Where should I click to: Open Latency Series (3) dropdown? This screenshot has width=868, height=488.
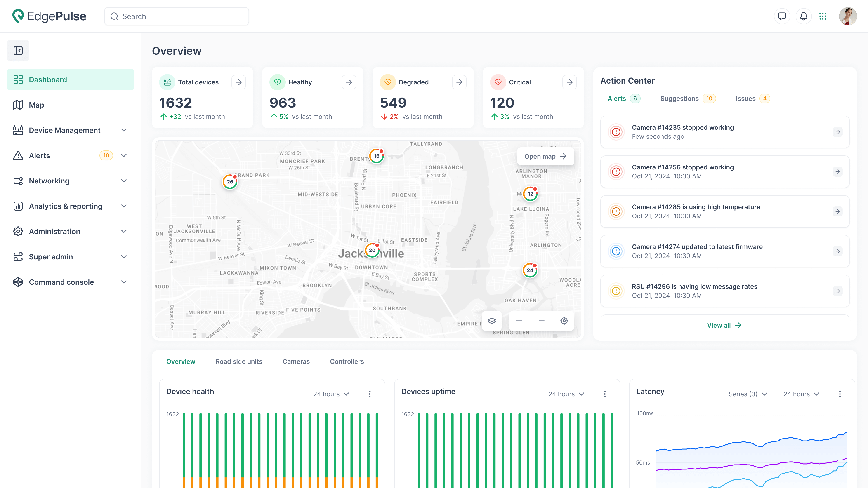click(x=748, y=394)
